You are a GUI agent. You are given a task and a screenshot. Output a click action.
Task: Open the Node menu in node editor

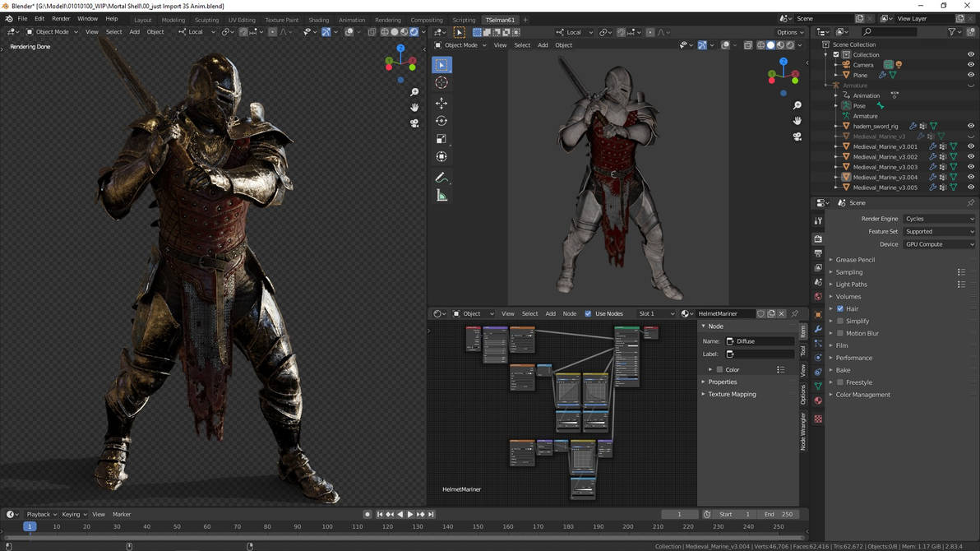click(x=570, y=313)
